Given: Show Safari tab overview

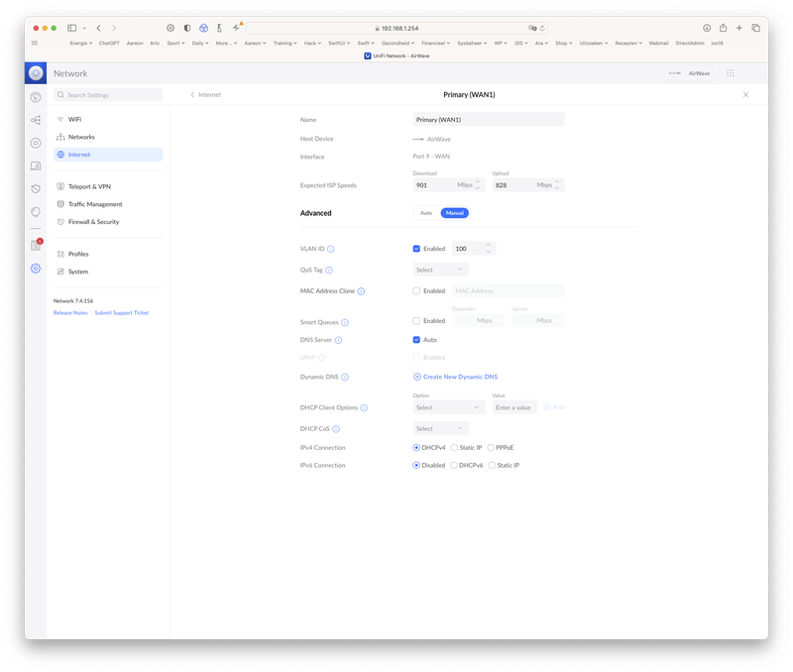Looking at the screenshot, I should coord(755,28).
